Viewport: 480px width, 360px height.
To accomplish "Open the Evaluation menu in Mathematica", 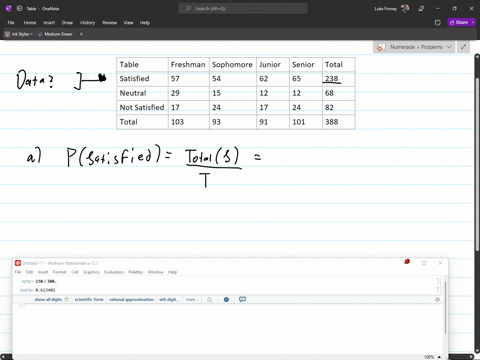I will pos(114,272).
